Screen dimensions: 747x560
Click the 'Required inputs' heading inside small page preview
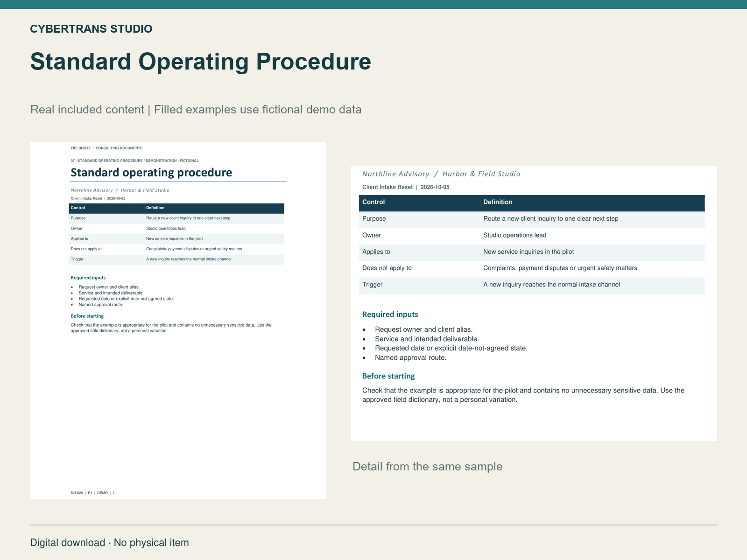(x=88, y=278)
